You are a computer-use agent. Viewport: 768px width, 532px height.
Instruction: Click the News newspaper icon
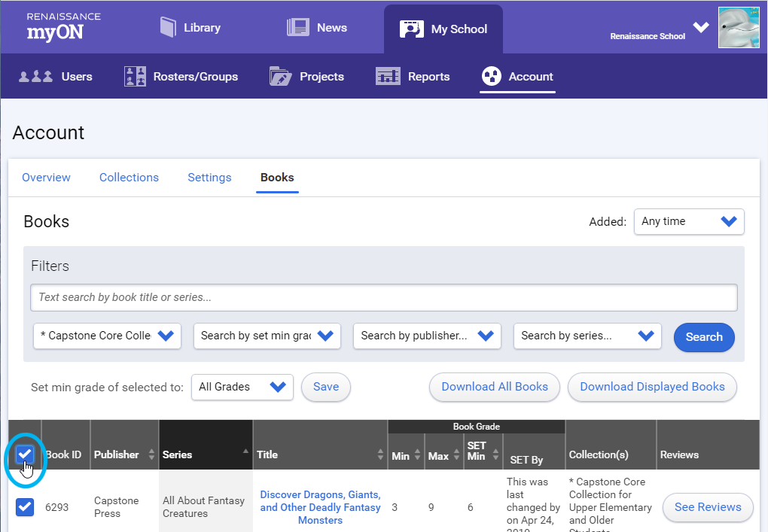pos(298,27)
